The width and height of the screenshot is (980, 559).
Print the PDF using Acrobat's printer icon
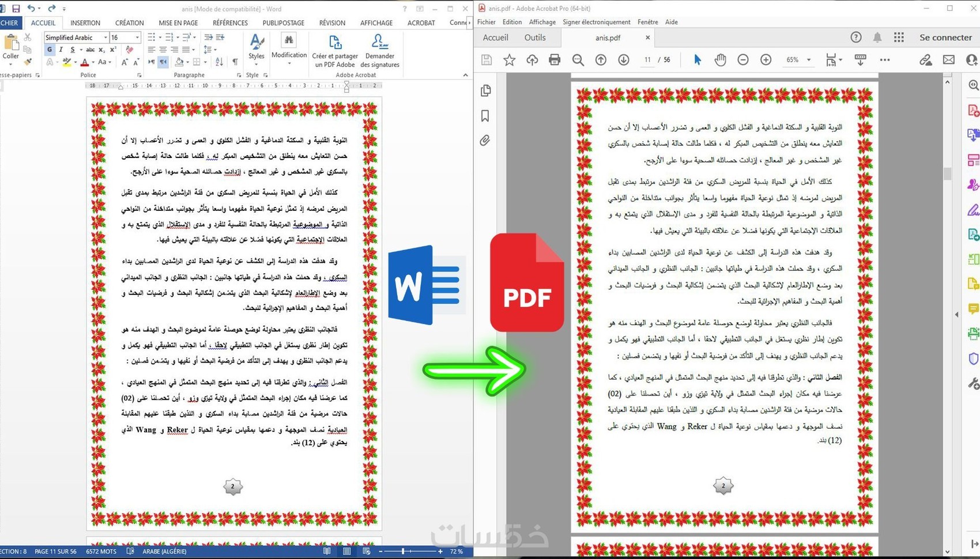pos(555,60)
